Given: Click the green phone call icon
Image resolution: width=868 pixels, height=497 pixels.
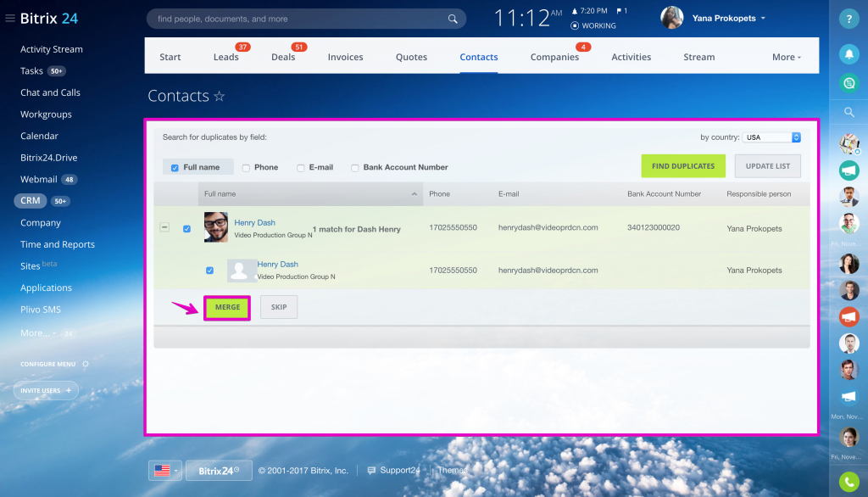Looking at the screenshot, I should click(x=849, y=482).
